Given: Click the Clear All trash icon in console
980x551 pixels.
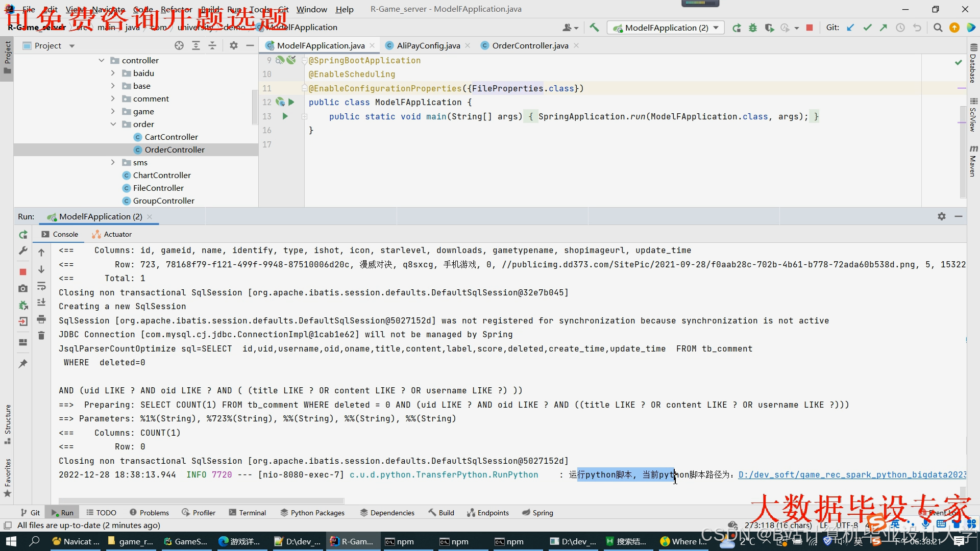Looking at the screenshot, I should 41,336.
